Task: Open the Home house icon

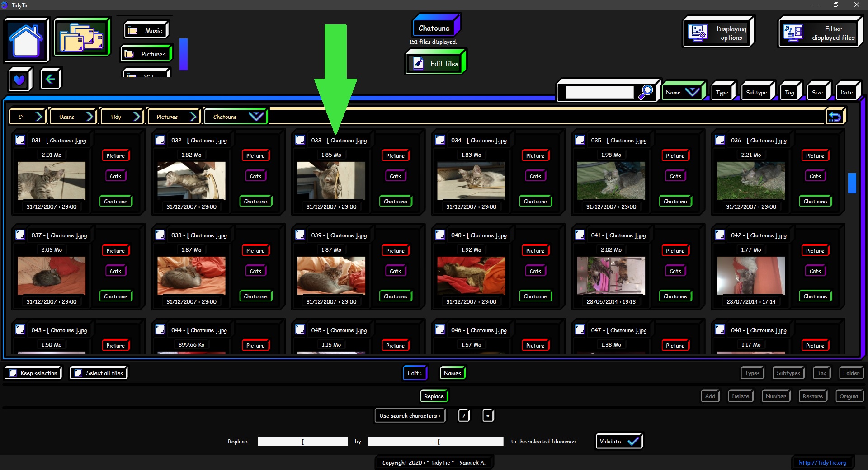Action: 26,40
